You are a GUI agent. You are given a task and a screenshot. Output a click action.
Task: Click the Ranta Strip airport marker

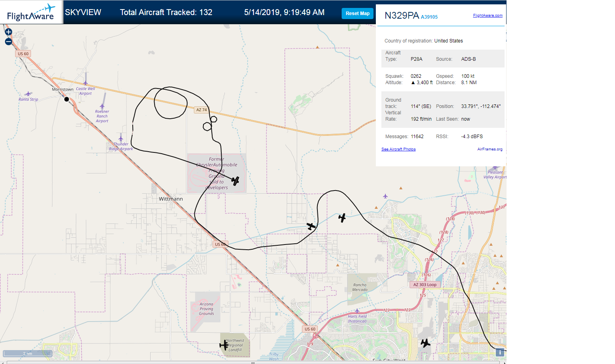(28, 94)
